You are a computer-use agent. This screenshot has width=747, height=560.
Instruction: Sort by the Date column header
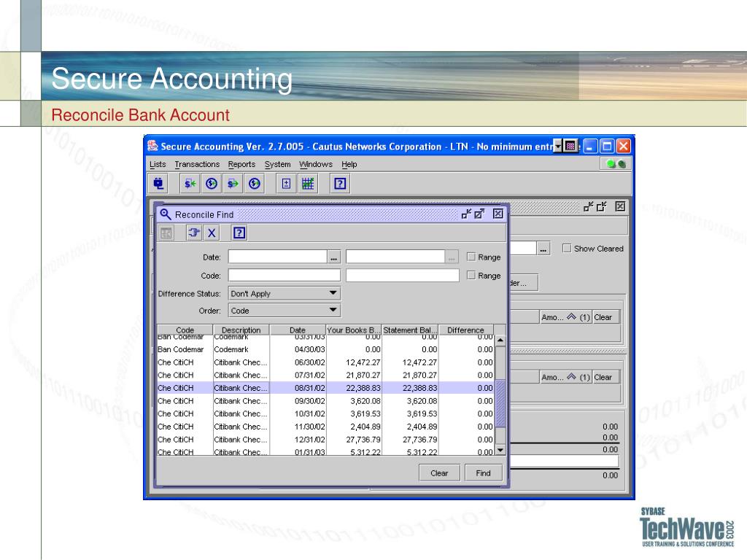(x=298, y=330)
